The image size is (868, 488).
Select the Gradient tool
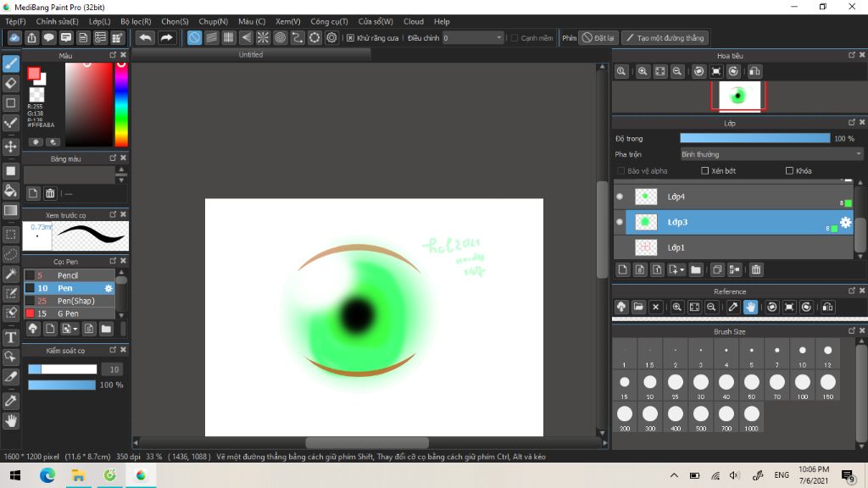pos(10,210)
